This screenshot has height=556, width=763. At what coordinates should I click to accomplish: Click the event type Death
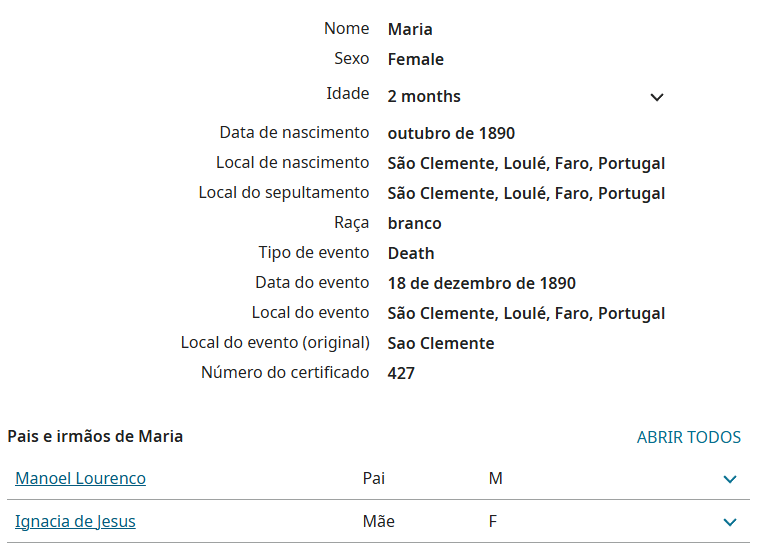[411, 253]
